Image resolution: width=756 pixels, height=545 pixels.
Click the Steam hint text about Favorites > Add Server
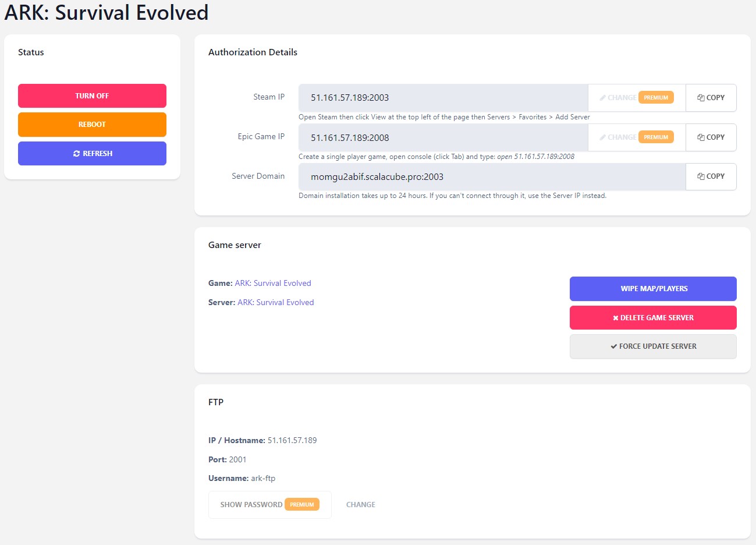(x=444, y=117)
